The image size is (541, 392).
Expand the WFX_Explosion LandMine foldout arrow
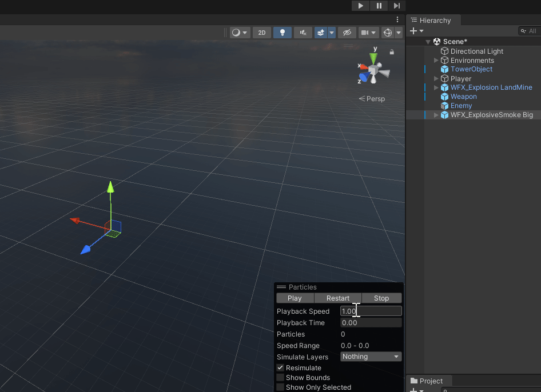pyautogui.click(x=436, y=87)
